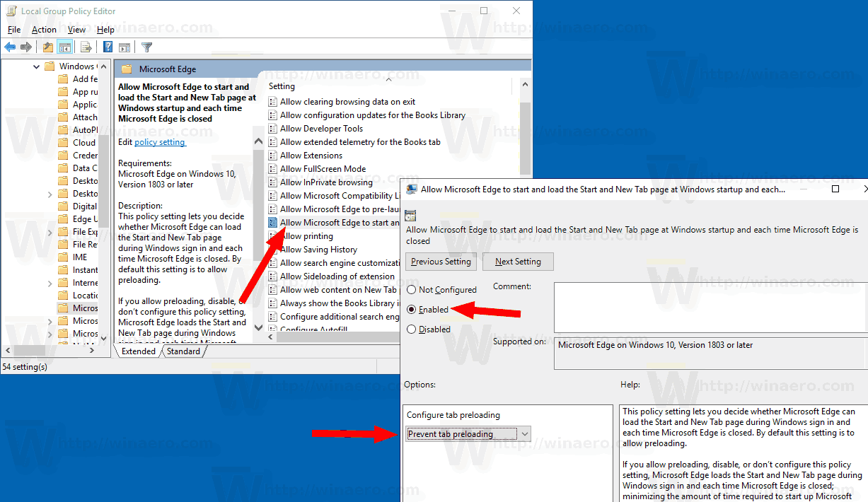Click policy icon next to Allow Developer Tools
Screen dimensions: 868x502
pyautogui.click(x=273, y=129)
